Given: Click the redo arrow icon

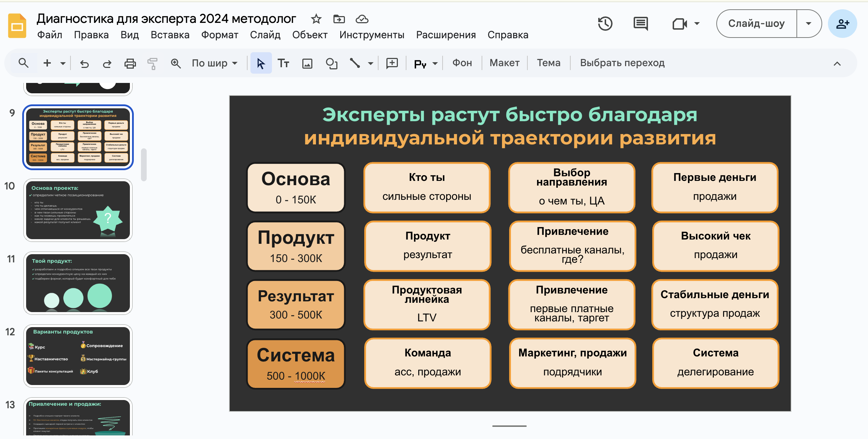Looking at the screenshot, I should click(x=107, y=64).
